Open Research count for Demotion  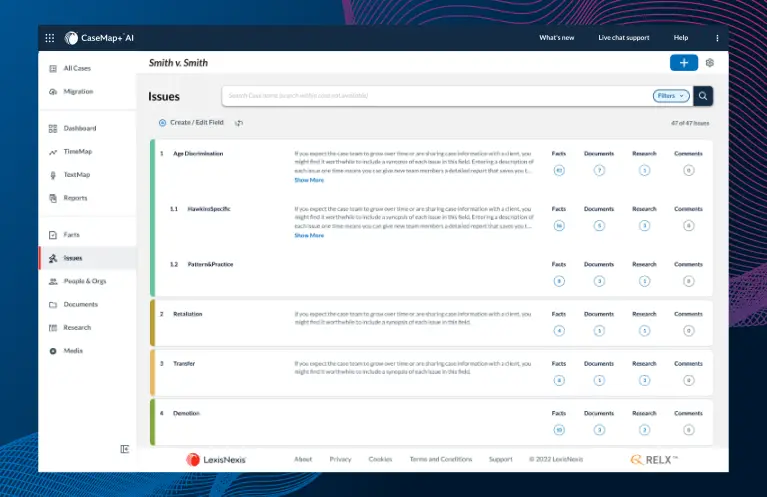click(644, 430)
